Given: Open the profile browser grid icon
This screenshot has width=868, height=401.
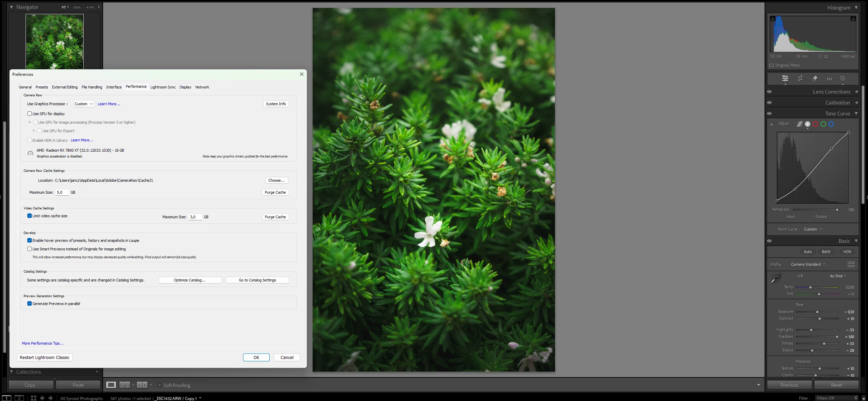Looking at the screenshot, I should (851, 264).
